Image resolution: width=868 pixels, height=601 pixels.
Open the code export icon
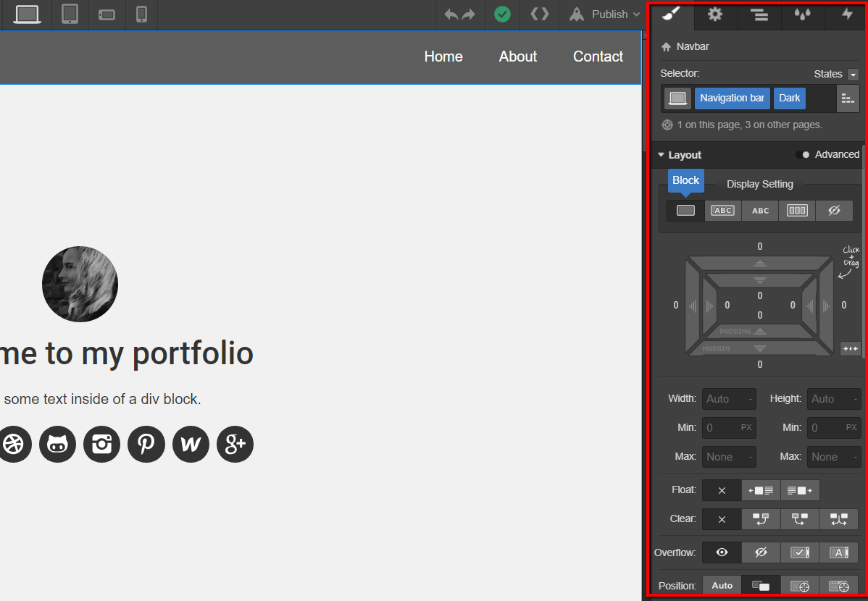click(x=539, y=14)
